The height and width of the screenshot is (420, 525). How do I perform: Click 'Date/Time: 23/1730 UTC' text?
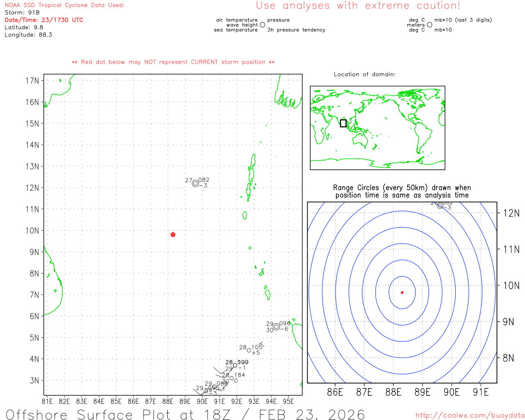click(44, 20)
